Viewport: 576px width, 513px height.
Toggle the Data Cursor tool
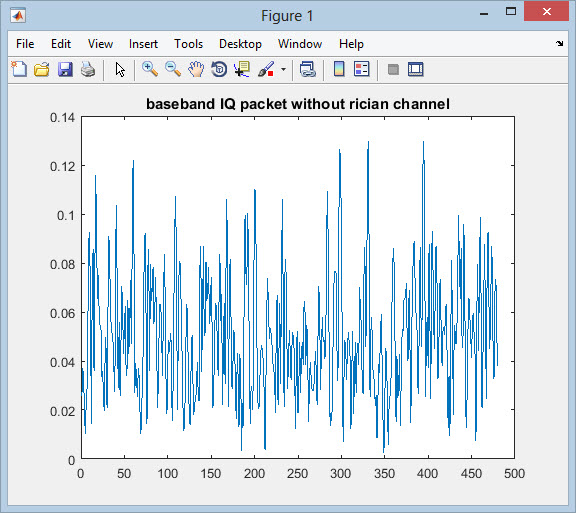pyautogui.click(x=242, y=69)
